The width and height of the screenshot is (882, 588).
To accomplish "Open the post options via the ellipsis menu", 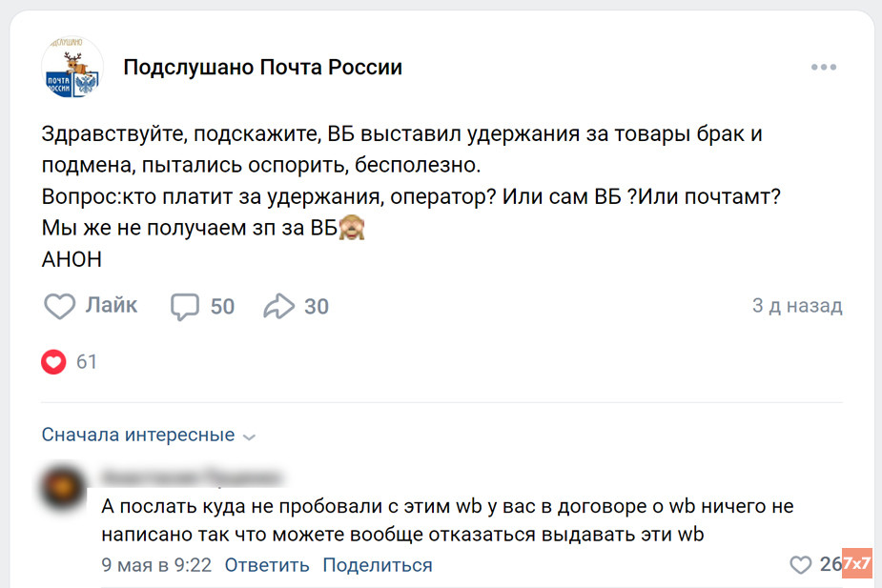I will coord(823,67).
